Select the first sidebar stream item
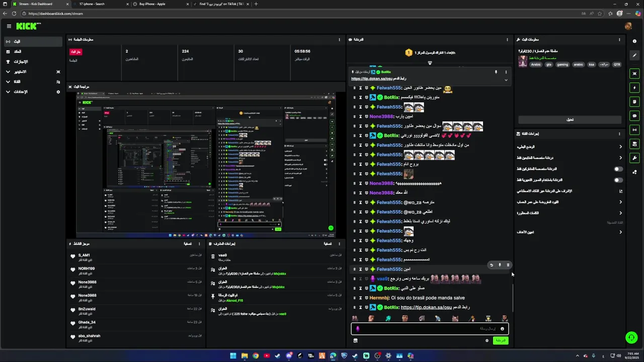Screen dimensions: 644x362 coord(33,41)
